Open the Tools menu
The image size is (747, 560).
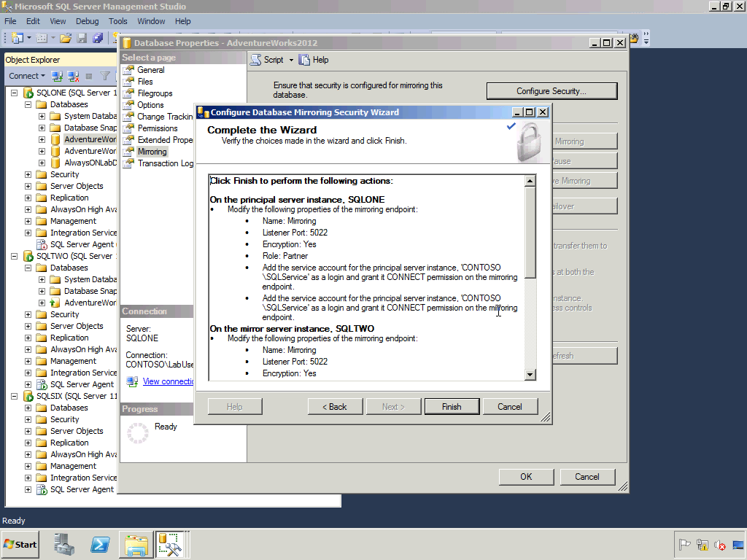[120, 21]
